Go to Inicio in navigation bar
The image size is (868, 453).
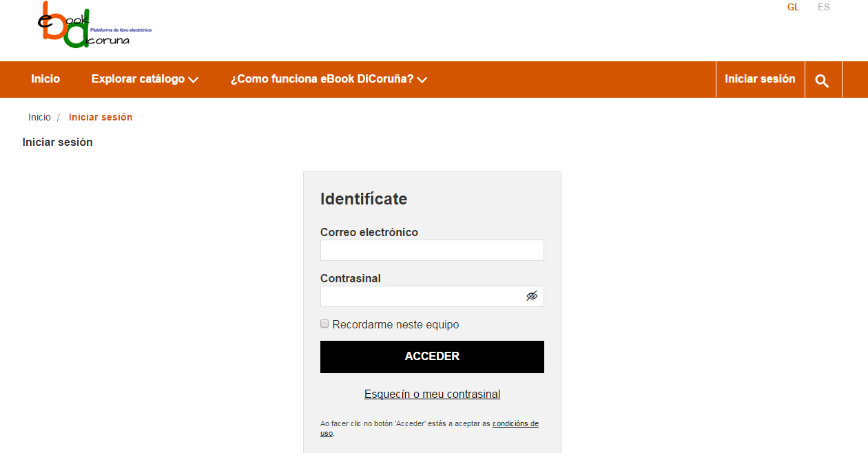[45, 79]
